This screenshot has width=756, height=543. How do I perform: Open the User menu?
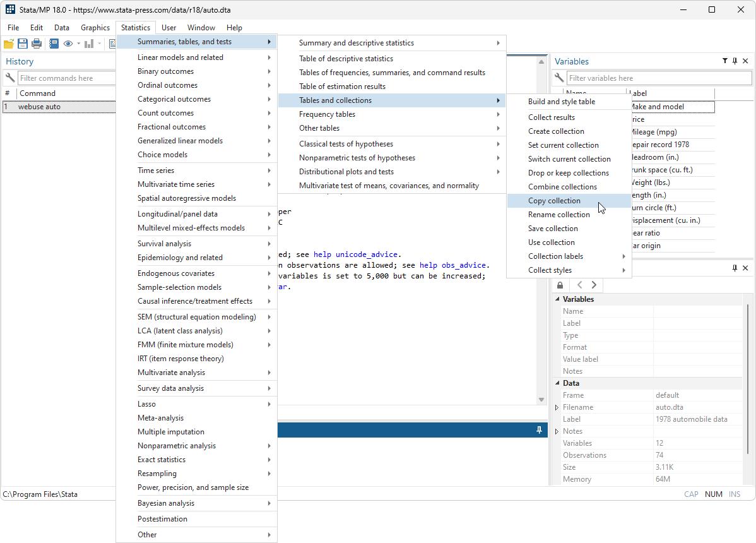[x=168, y=28]
